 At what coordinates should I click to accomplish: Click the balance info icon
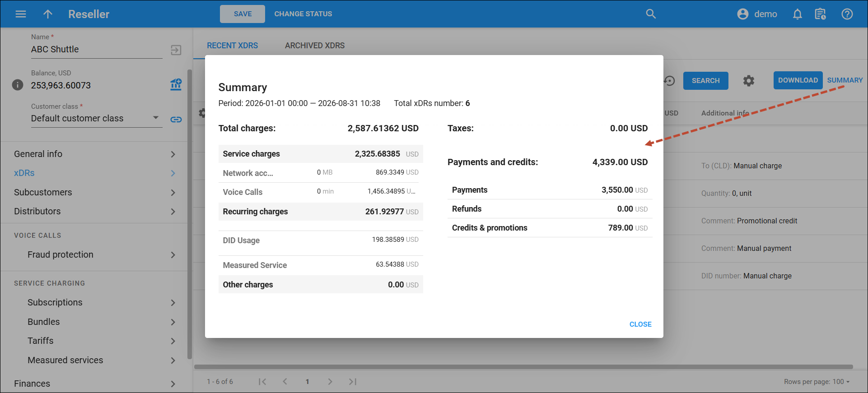point(18,85)
